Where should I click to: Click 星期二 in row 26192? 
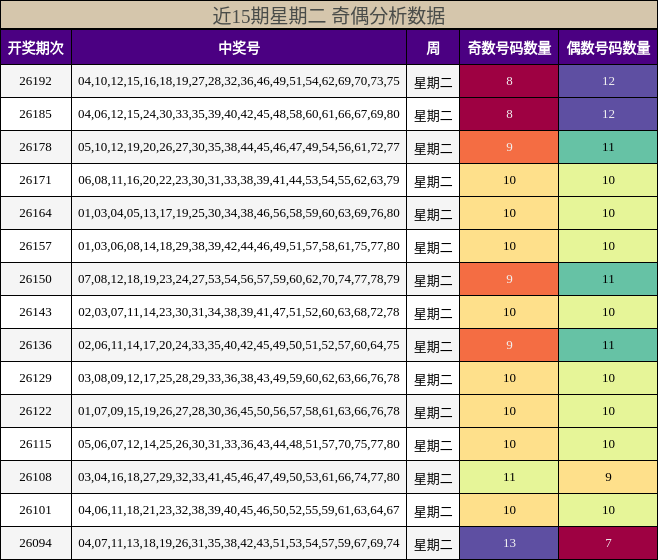pos(433,83)
